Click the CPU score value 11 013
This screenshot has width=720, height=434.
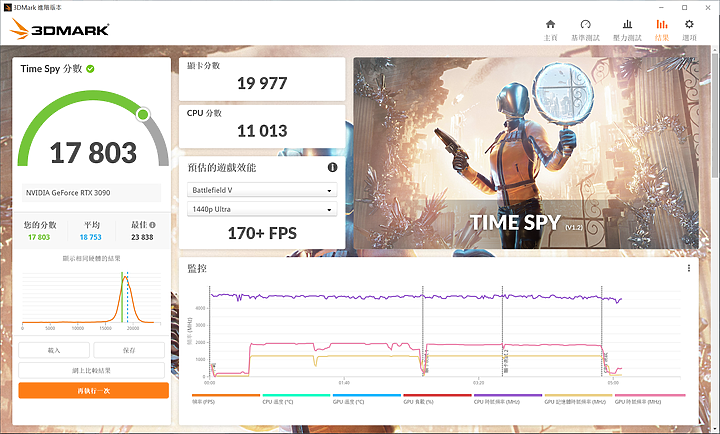point(262,131)
